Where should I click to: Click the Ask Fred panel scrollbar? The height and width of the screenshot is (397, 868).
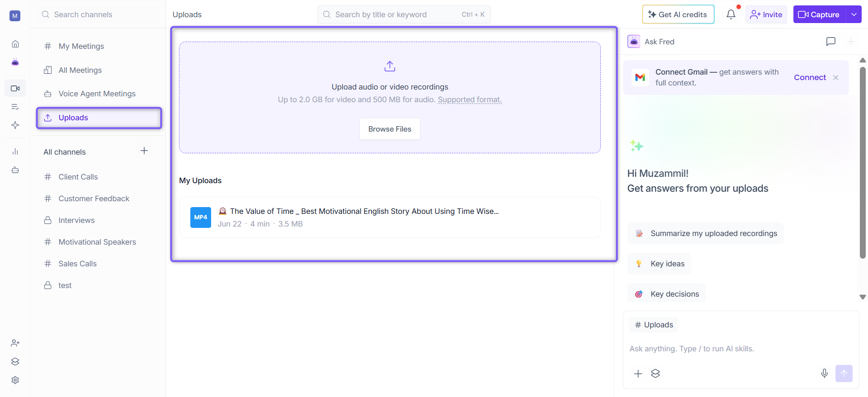pos(863,163)
